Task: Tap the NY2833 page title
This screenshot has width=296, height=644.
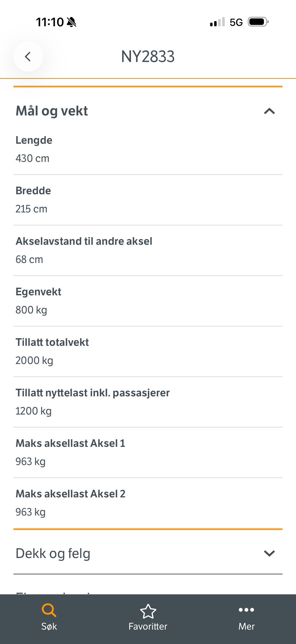Action: [x=148, y=57]
